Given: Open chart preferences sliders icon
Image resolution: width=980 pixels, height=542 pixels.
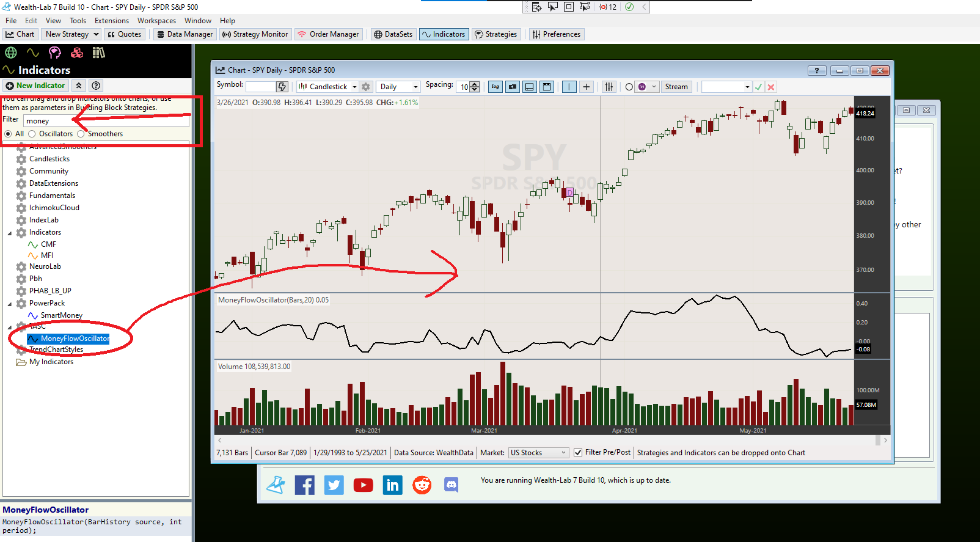Looking at the screenshot, I should (609, 87).
